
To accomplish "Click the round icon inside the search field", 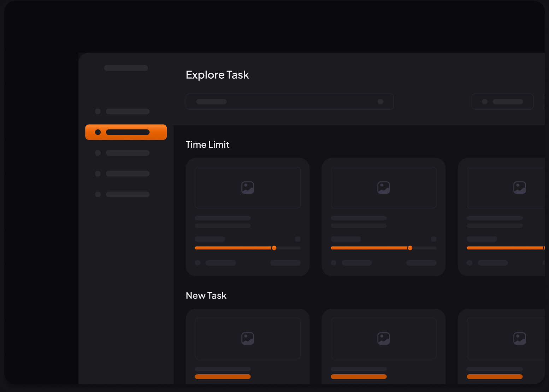I will point(380,102).
